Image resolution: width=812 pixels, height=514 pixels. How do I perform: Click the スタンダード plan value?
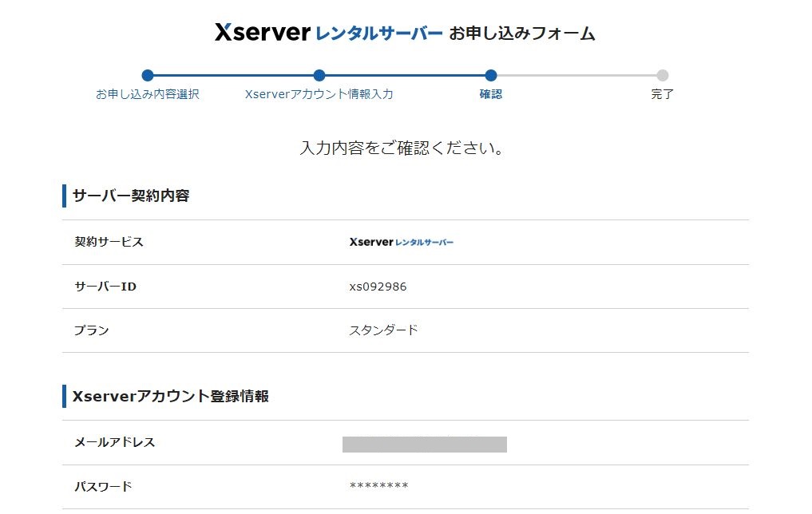pos(383,330)
